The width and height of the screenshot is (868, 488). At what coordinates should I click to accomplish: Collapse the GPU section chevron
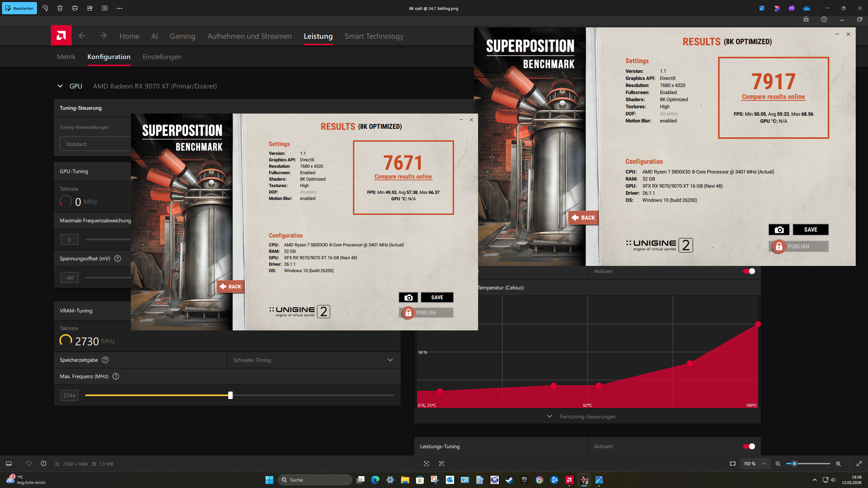point(60,86)
